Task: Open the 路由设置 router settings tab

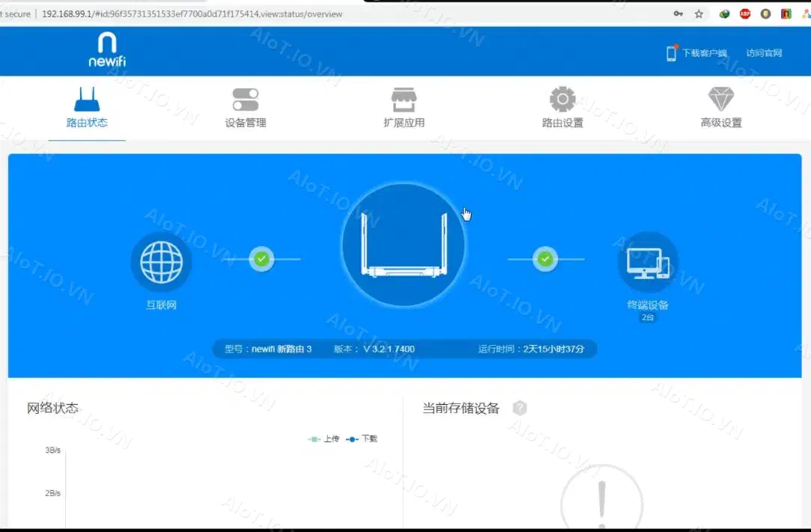Action: tap(562, 108)
